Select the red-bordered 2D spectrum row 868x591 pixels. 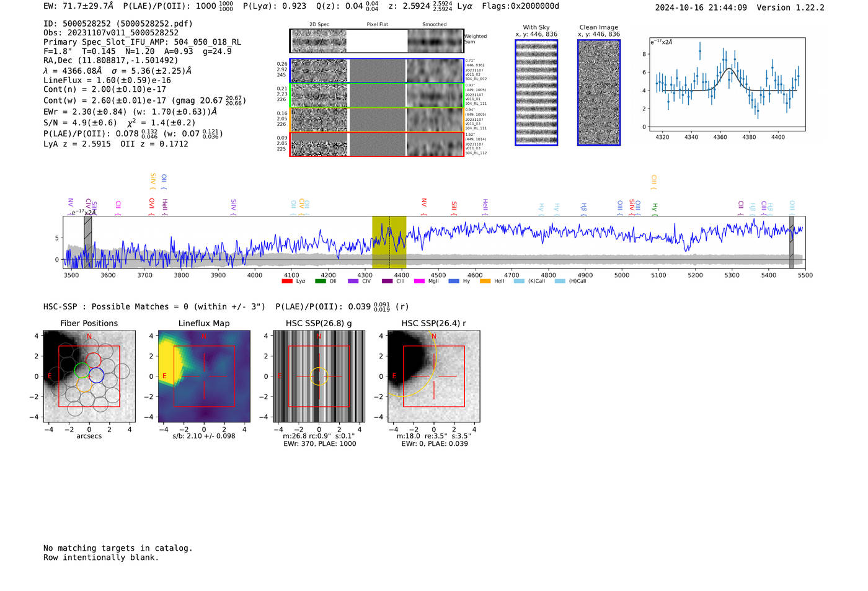pos(377,144)
